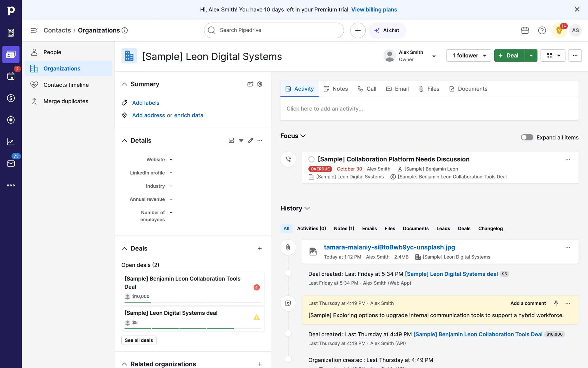Open the mail inbox sidebar icon

(x=11, y=163)
